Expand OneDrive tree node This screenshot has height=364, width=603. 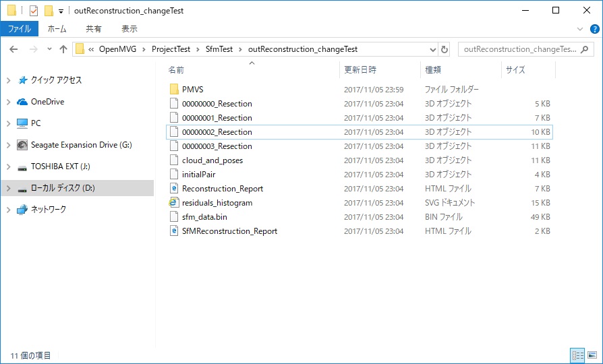tap(9, 102)
